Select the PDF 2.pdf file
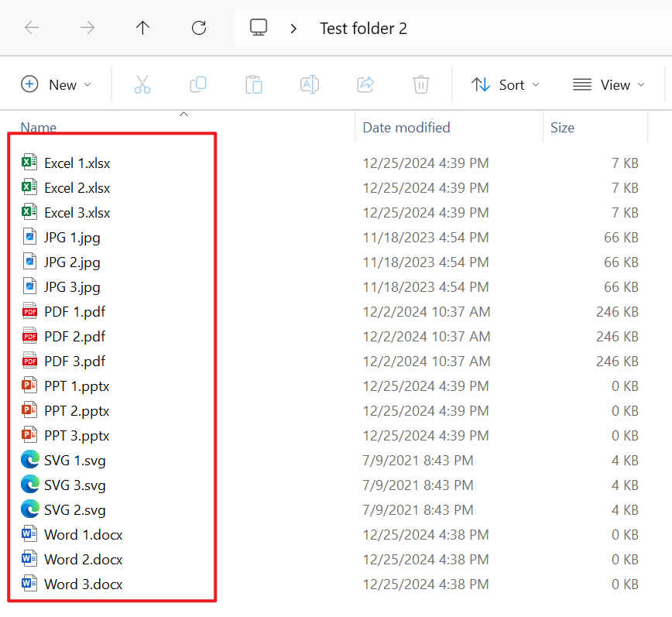The width and height of the screenshot is (672, 617). tap(74, 337)
